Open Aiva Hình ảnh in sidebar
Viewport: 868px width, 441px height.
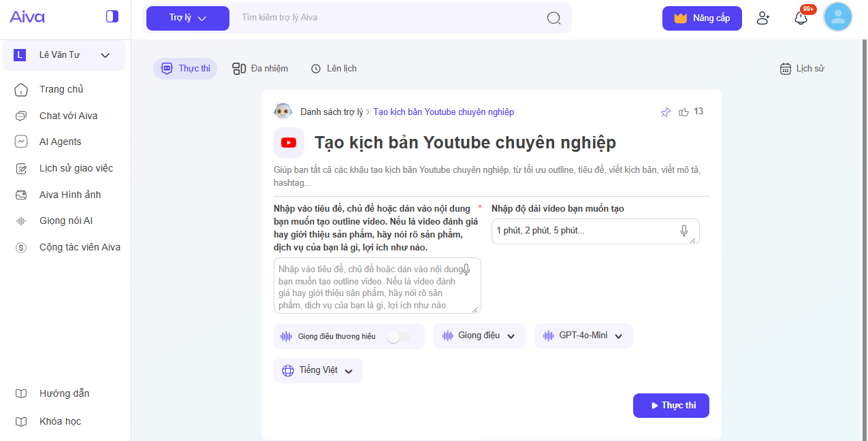pyautogui.click(x=69, y=195)
